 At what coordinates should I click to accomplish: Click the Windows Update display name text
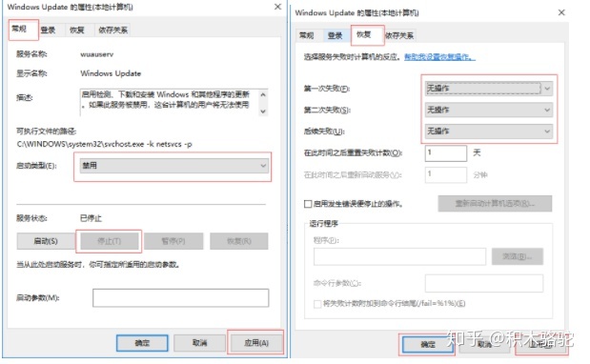[x=111, y=73]
